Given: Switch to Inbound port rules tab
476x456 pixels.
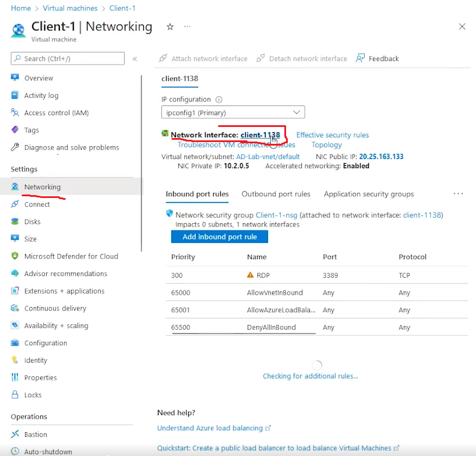Looking at the screenshot, I should (197, 194).
